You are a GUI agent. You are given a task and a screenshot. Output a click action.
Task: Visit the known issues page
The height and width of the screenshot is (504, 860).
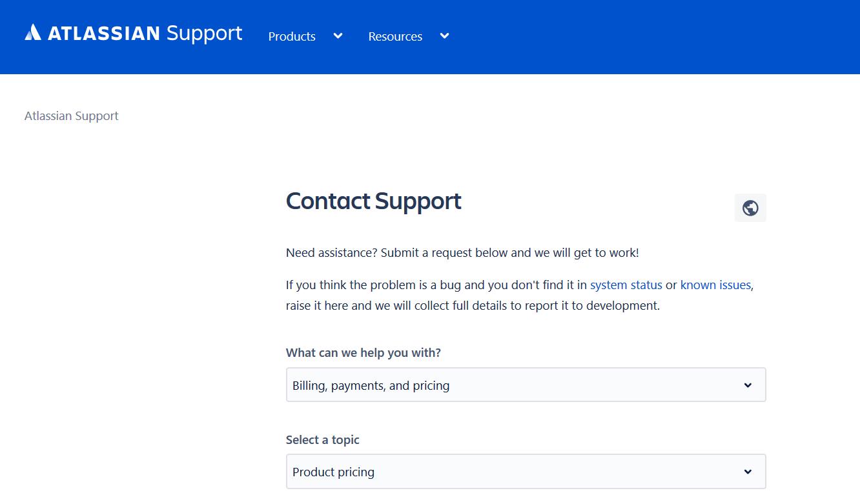(715, 285)
